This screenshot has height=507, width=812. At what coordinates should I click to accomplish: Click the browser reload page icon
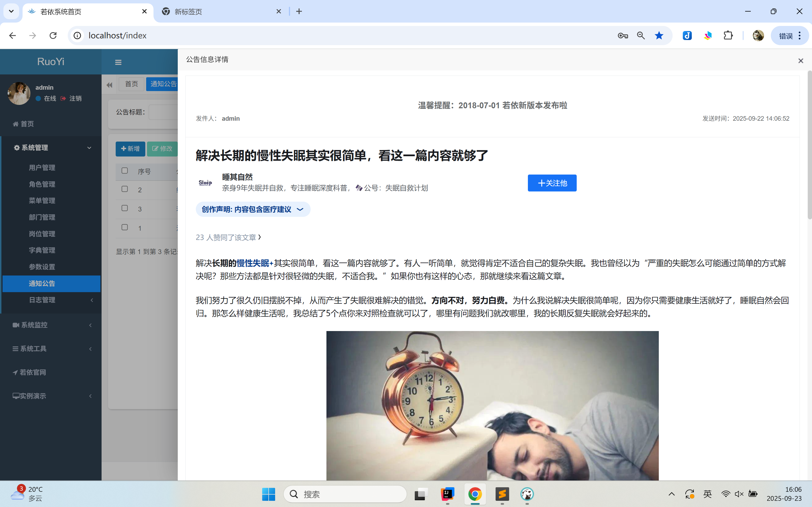[53, 36]
